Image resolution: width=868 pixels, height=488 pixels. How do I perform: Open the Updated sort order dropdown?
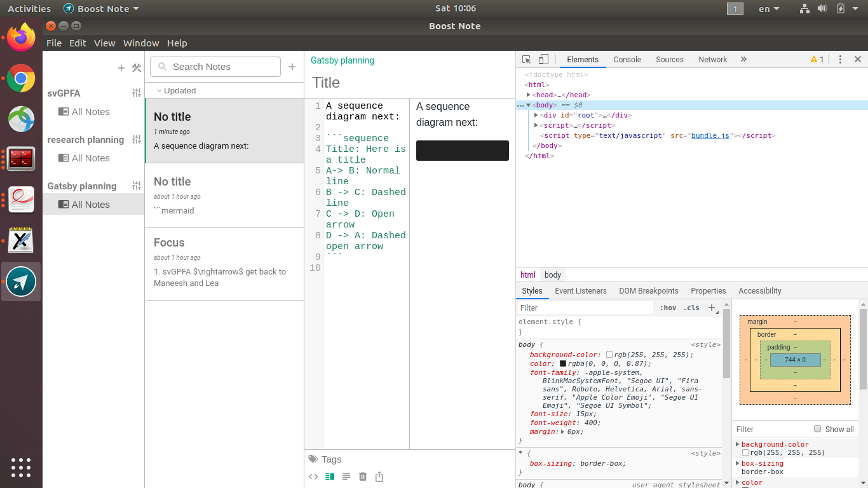click(176, 90)
